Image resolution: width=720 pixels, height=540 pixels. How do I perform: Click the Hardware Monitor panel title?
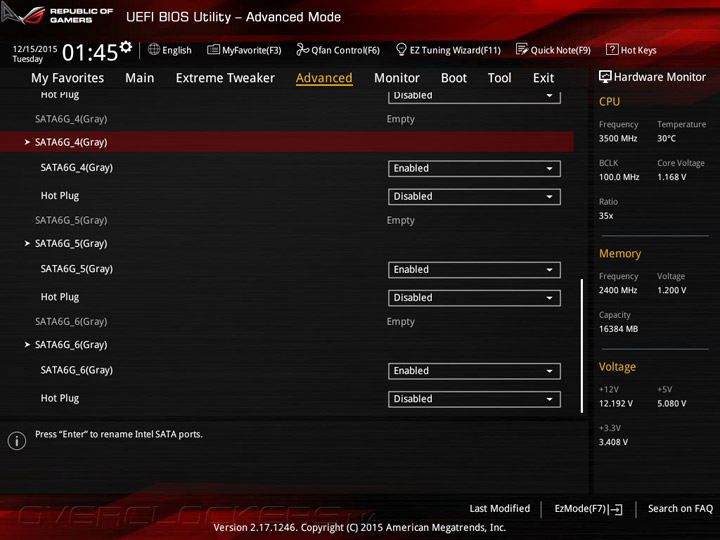pos(659,77)
